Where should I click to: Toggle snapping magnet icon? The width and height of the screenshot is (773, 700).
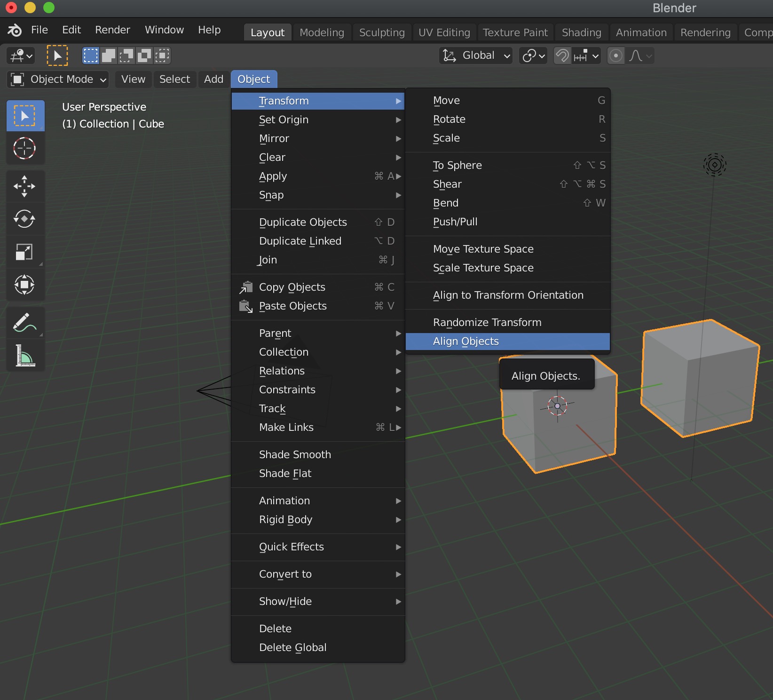[562, 56]
